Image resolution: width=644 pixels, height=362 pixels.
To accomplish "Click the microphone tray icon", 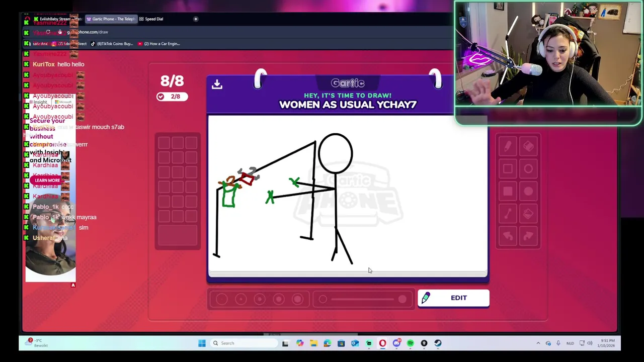I will pos(558,343).
